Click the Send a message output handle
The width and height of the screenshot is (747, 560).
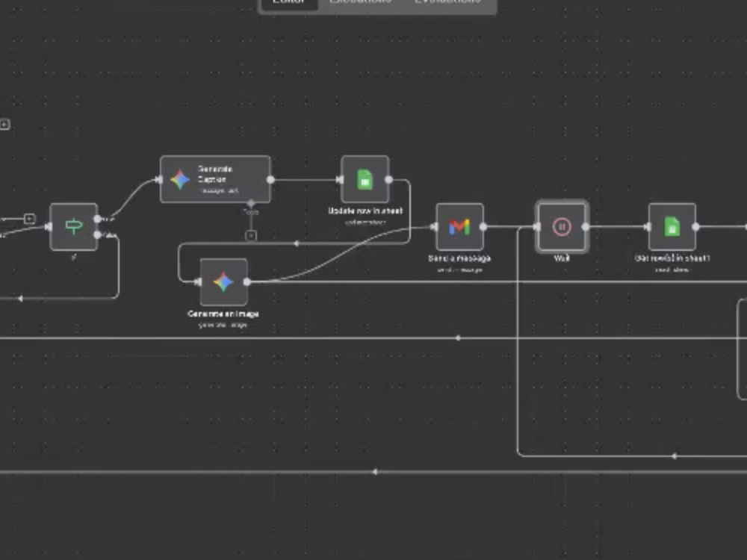tap(483, 227)
